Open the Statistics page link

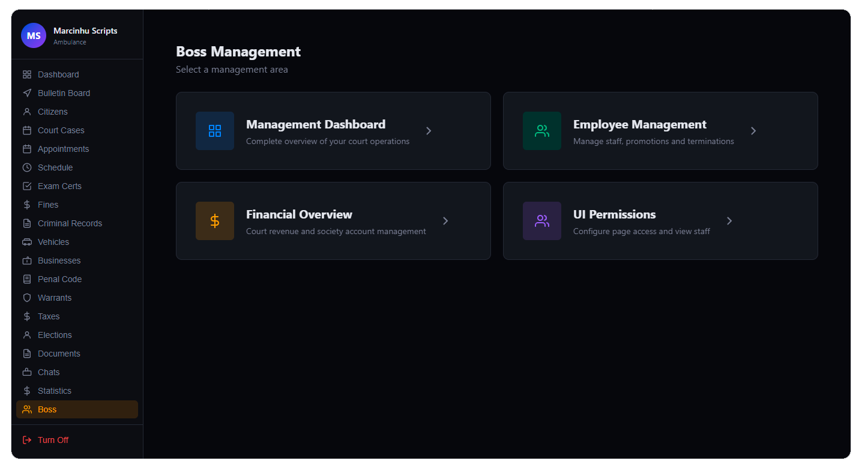click(55, 391)
